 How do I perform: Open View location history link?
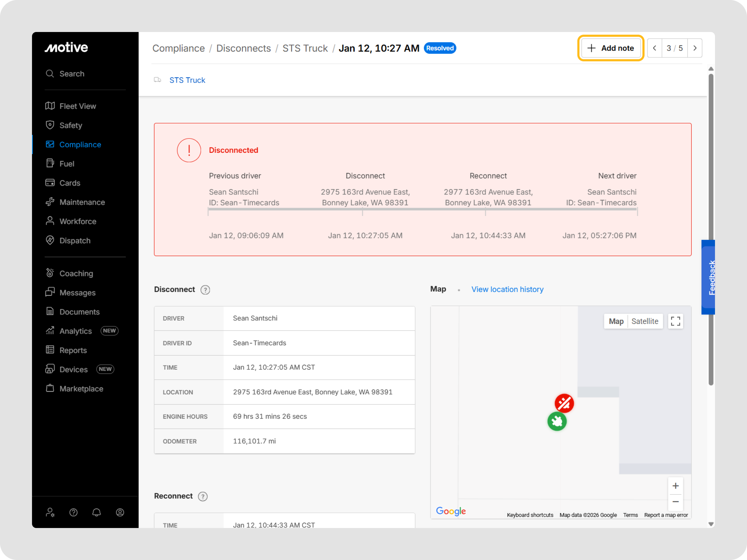click(x=507, y=289)
